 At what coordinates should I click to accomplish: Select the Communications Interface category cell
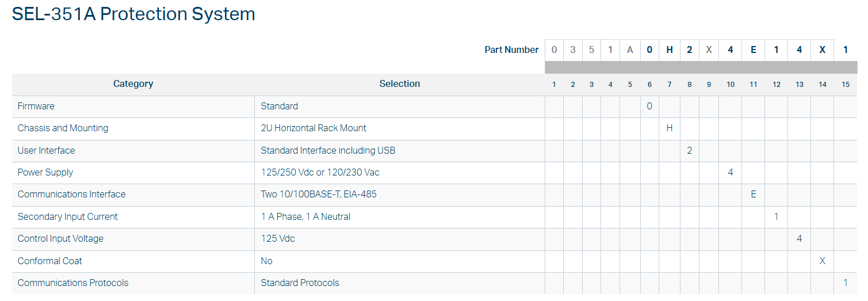click(133, 195)
